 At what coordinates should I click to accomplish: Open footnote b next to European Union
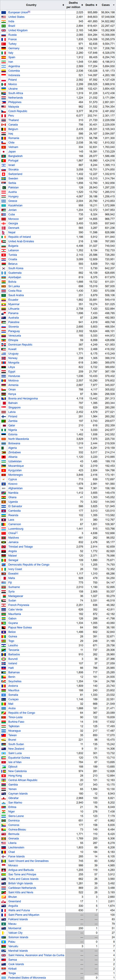[x=29, y=12]
